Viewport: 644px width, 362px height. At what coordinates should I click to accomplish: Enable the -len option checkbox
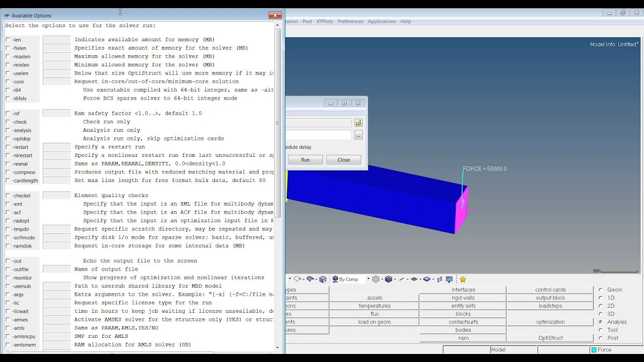[x=8, y=40]
